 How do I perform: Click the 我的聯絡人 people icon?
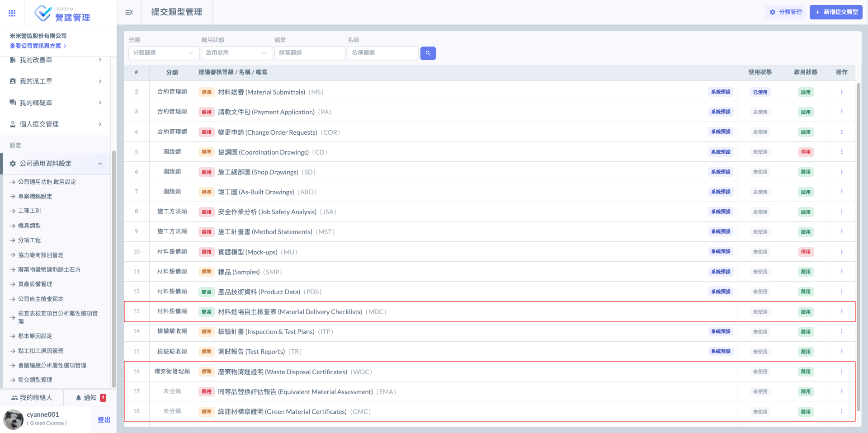click(14, 398)
